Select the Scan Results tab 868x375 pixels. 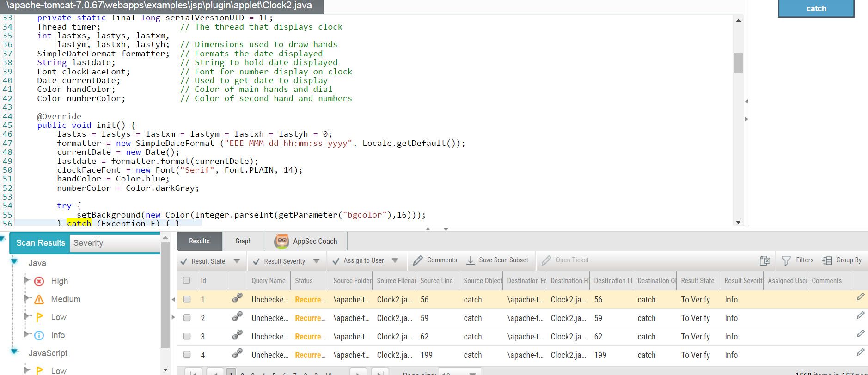pos(40,243)
